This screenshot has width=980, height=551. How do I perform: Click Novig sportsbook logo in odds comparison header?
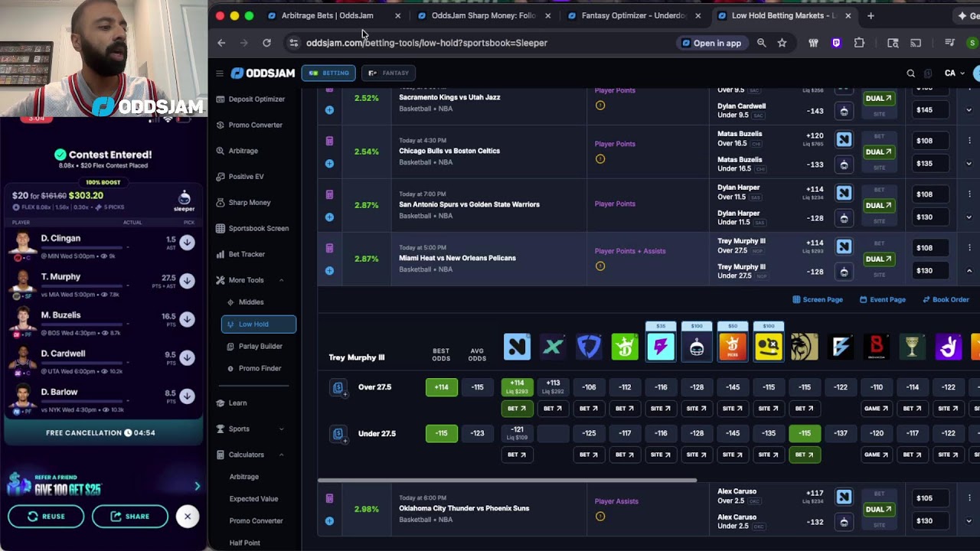[x=517, y=347]
